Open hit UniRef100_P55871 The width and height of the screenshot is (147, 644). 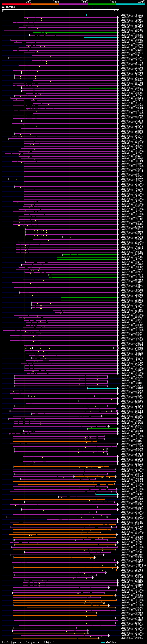(x=132, y=53)
